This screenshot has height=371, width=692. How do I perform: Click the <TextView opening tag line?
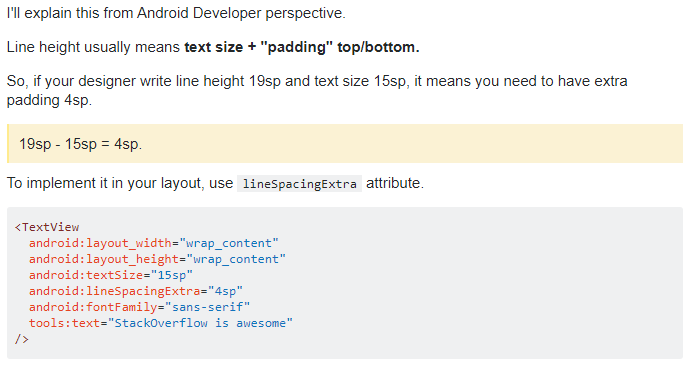point(47,227)
